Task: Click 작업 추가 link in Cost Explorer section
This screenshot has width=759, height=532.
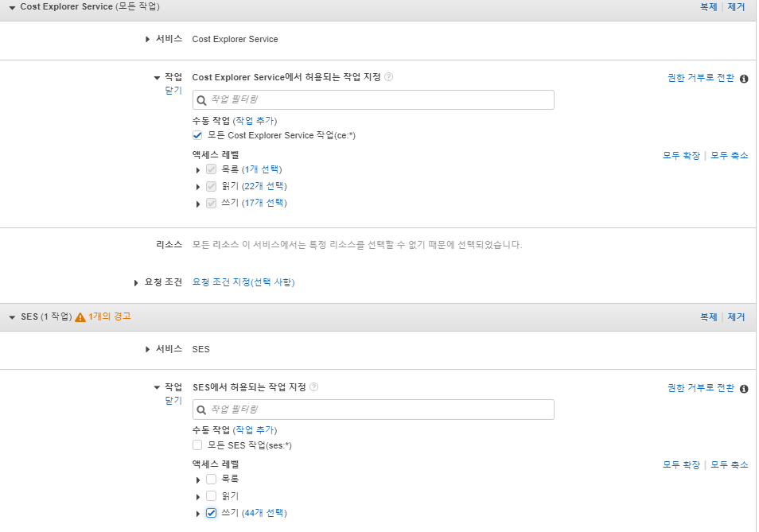Action: point(255,120)
